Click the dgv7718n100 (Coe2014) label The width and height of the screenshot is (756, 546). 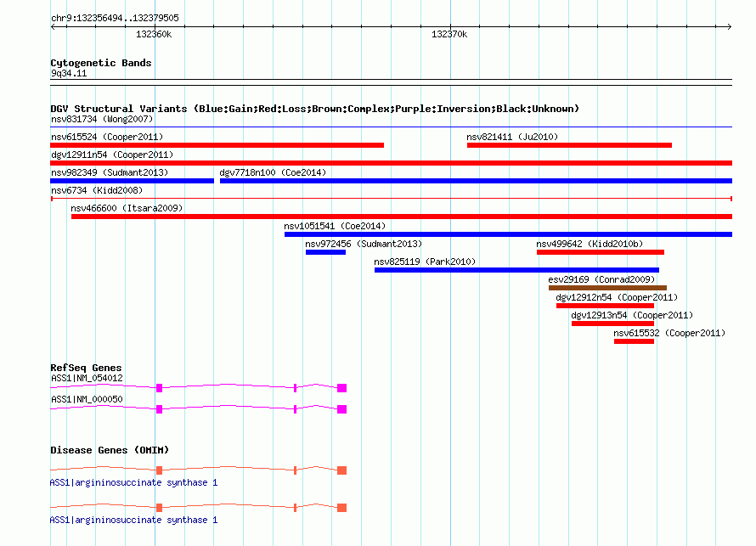273,172
